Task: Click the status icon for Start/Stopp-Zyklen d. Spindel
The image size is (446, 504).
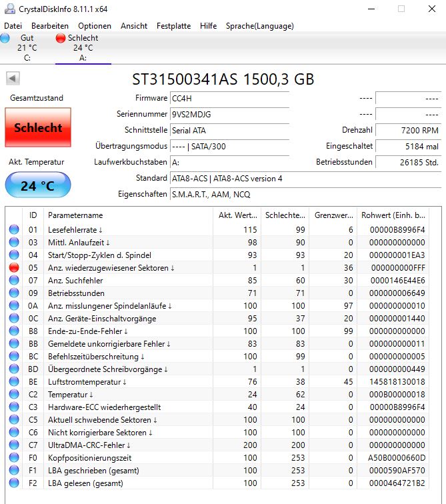Action: pos(14,255)
